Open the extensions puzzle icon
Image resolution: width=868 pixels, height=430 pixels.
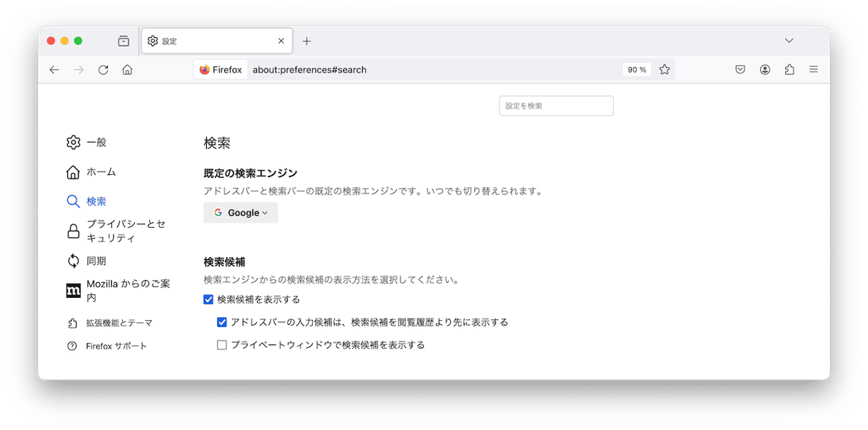coord(789,70)
